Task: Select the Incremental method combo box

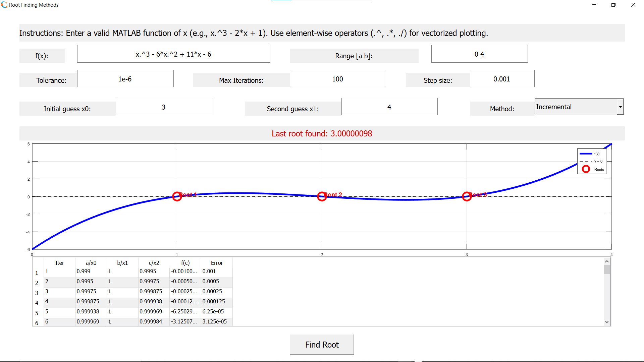Action: [576, 107]
